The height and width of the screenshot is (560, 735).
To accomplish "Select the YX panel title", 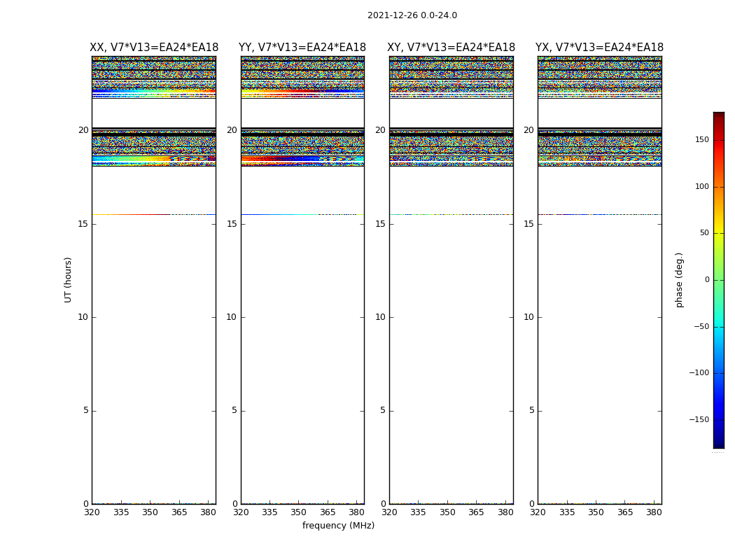I will pyautogui.click(x=599, y=48).
